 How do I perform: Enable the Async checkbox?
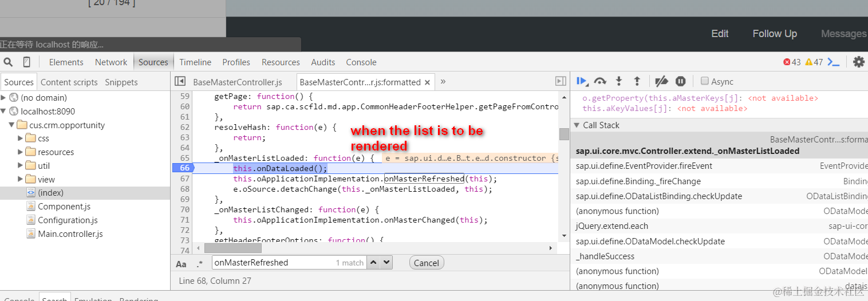[x=705, y=81]
